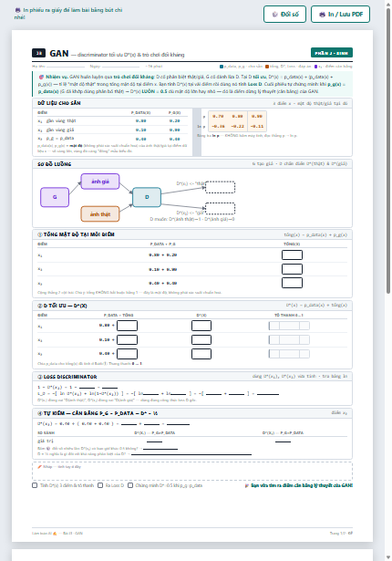Click the tô thanh 0..1 bar for x₁
Viewport: 392px width, 561px height.
(289, 326)
